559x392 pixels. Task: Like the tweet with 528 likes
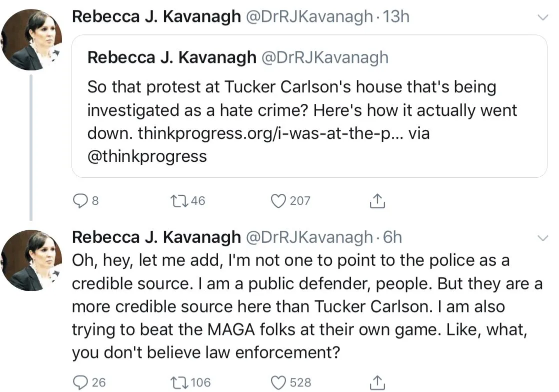pos(277,383)
